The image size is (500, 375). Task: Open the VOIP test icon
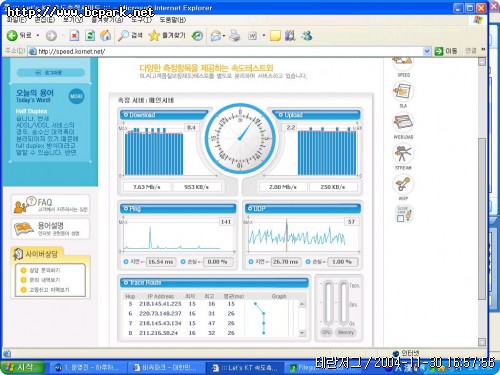click(x=403, y=184)
